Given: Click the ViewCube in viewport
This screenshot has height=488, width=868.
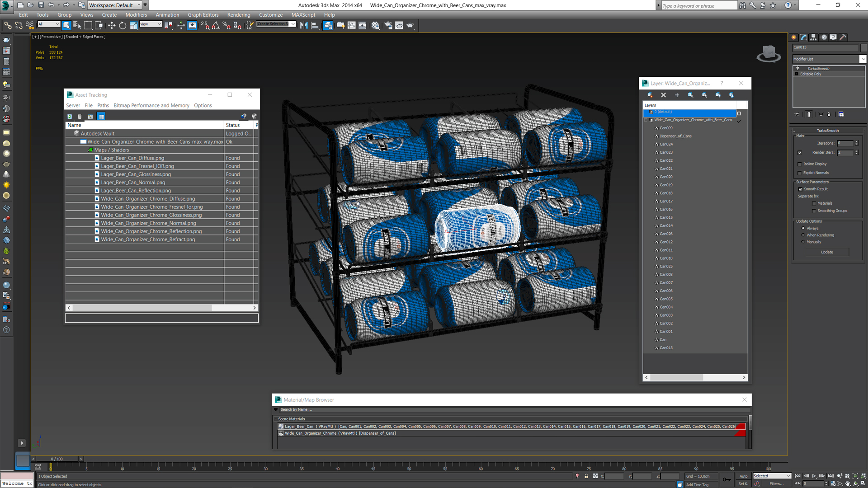Looking at the screenshot, I should point(769,53).
